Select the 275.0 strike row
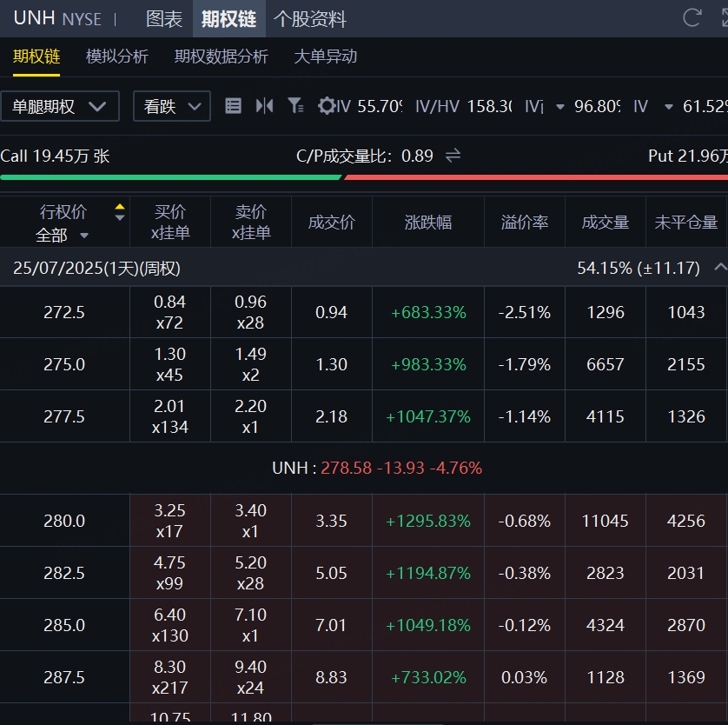 coord(364,364)
